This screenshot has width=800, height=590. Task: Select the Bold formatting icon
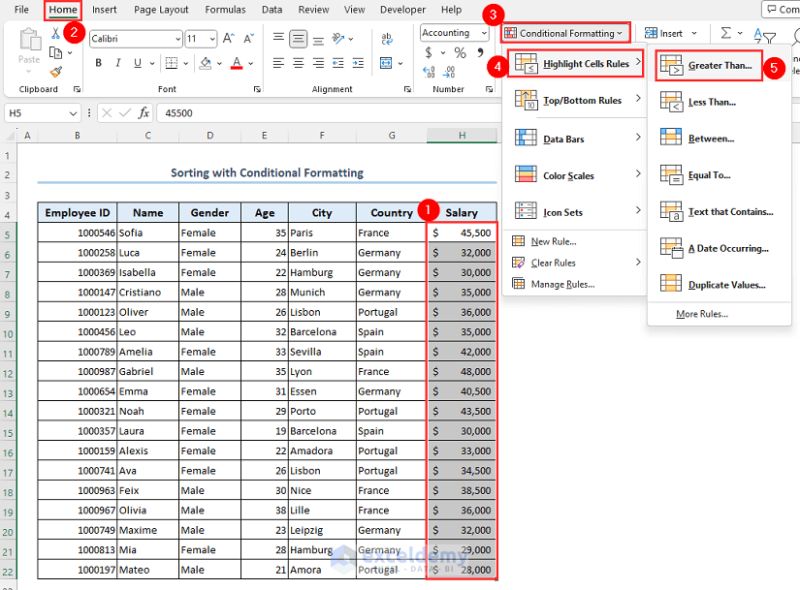tap(98, 62)
